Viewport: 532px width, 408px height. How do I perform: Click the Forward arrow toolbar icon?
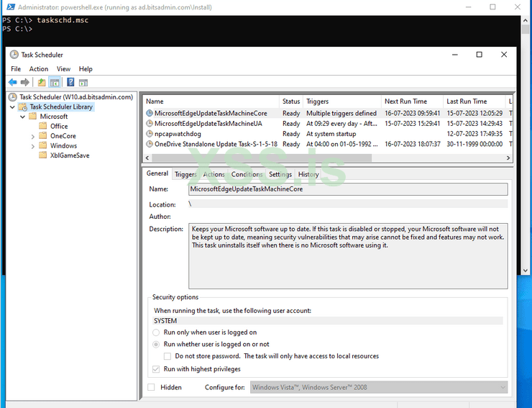25,82
